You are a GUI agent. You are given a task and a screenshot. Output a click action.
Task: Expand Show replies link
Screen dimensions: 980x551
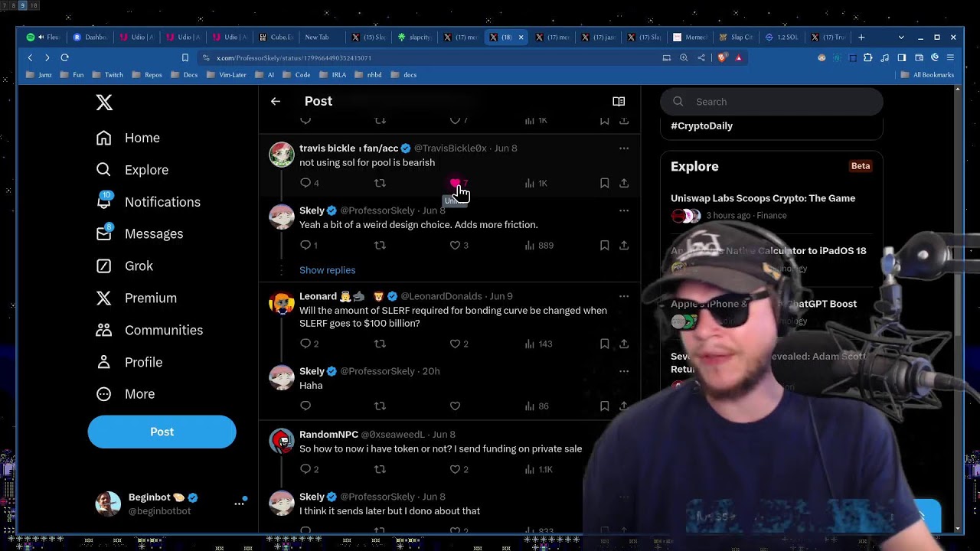327,270
